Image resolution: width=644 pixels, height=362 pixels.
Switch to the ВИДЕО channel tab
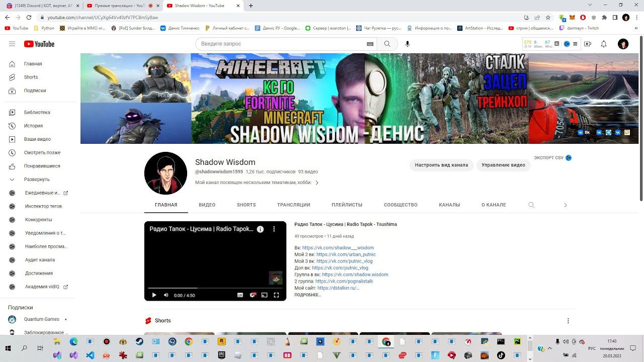207,205
